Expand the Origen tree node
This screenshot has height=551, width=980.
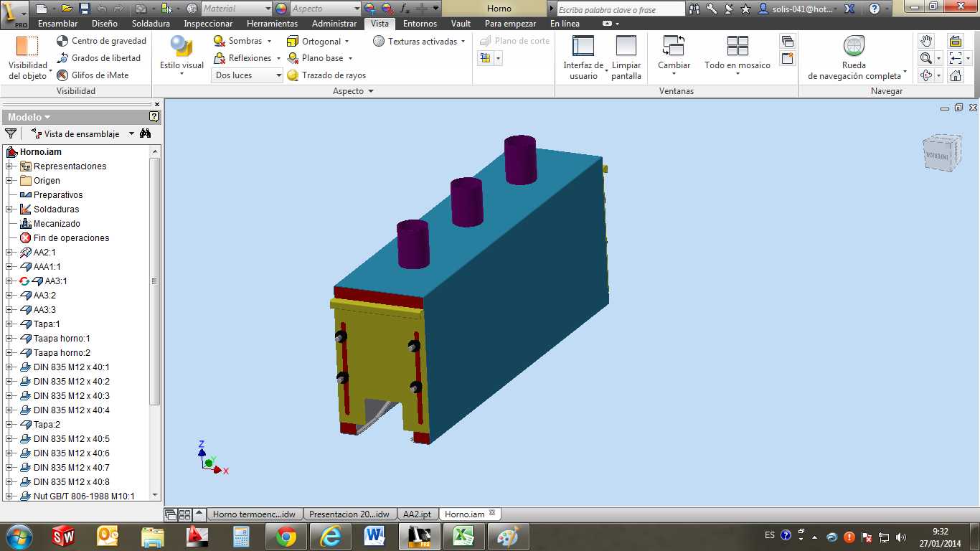9,181
